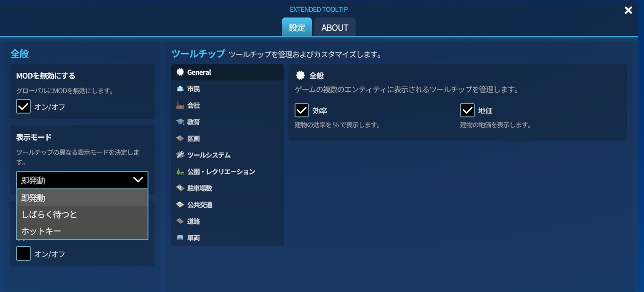Enable the bottom オン/オフ checkbox
The height and width of the screenshot is (292, 644).
pyautogui.click(x=23, y=254)
